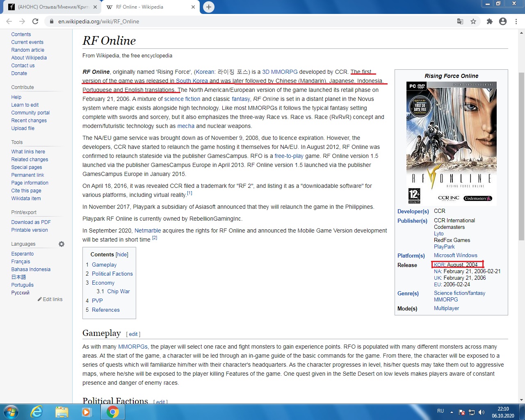
Task: Open Wikidata item link
Action: pos(26,199)
